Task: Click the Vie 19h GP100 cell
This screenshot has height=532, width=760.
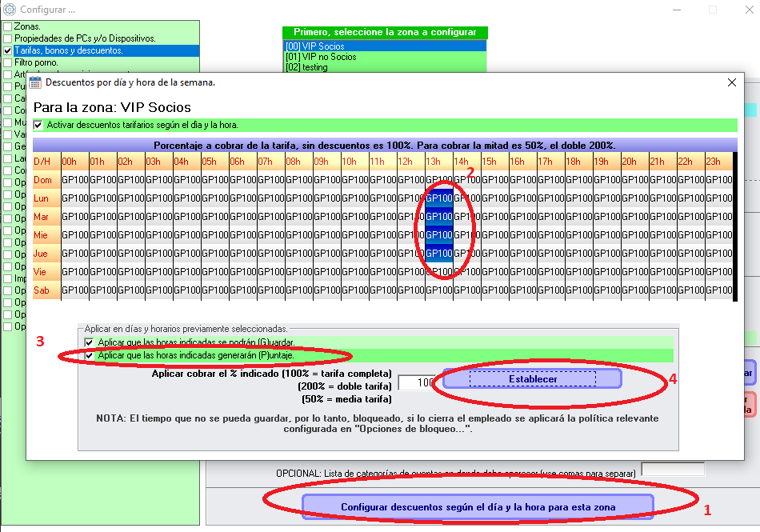Action: click(x=607, y=272)
